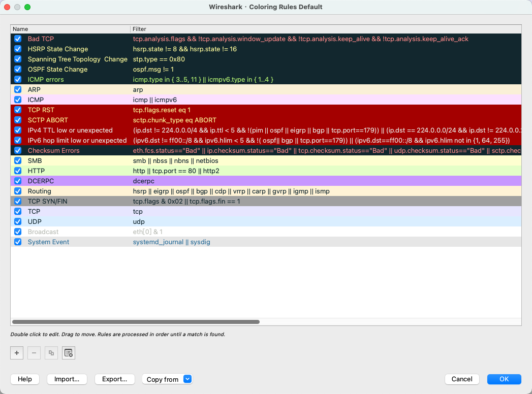Click the 'tcp.flags & 0x02 || tcp.flags.fin == 1' filter
Viewport: 532px width, 394px height.
coord(186,202)
